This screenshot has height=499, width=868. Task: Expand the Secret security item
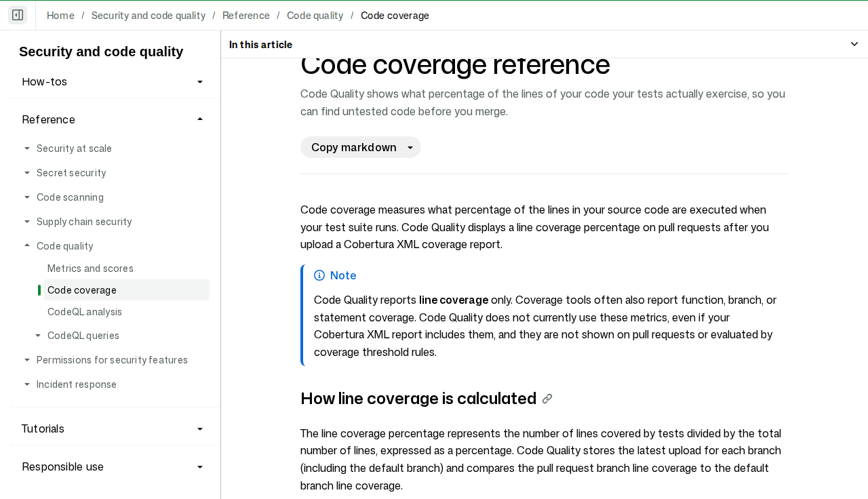pyautogui.click(x=27, y=173)
